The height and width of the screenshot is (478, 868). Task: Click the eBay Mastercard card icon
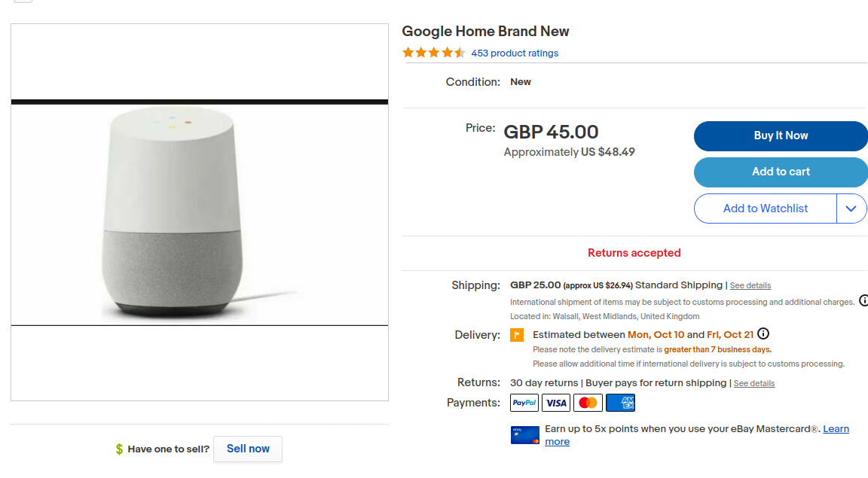click(525, 435)
